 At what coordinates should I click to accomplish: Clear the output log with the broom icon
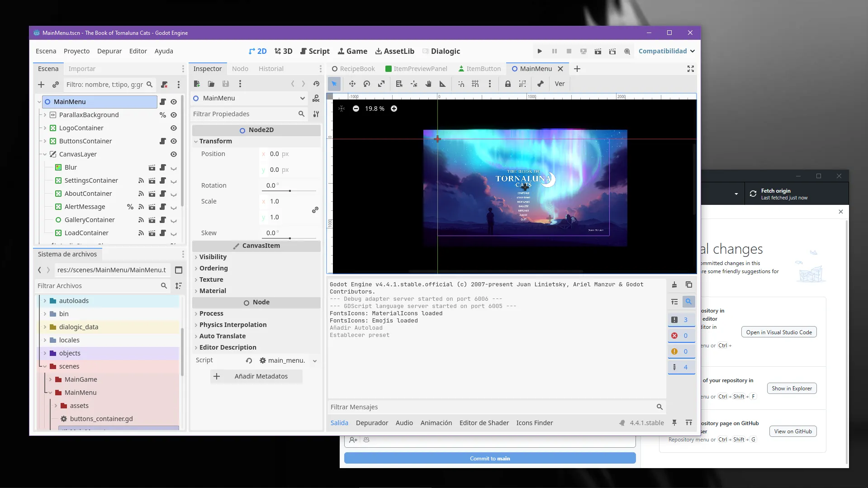(x=674, y=284)
